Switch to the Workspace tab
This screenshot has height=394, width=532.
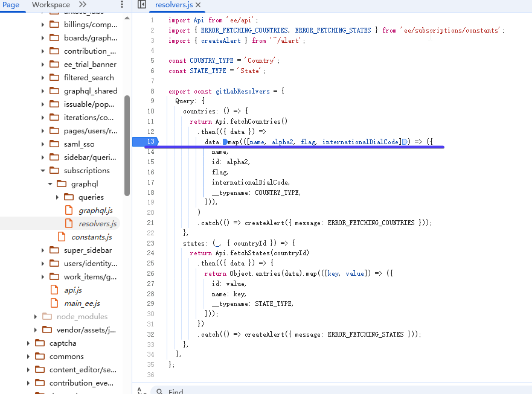(51, 5)
